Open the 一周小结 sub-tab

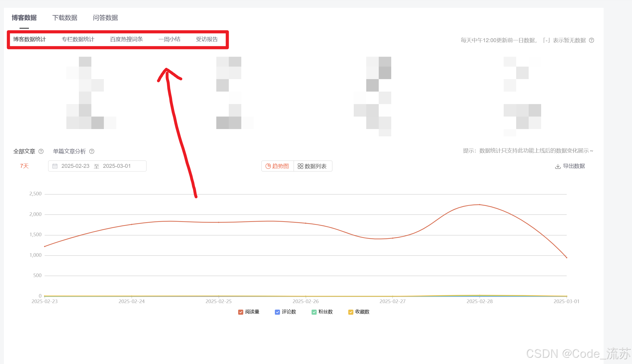pos(169,39)
